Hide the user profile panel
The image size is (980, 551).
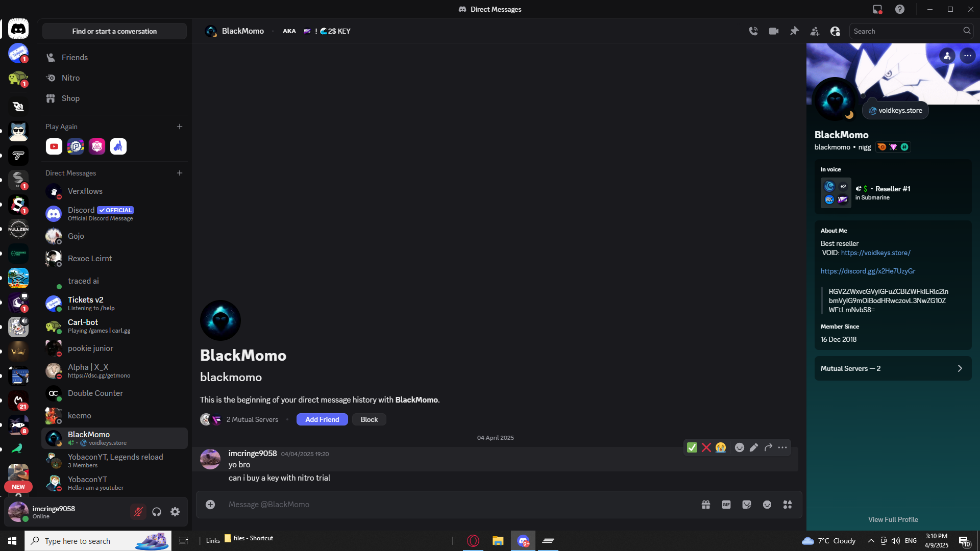(x=835, y=31)
